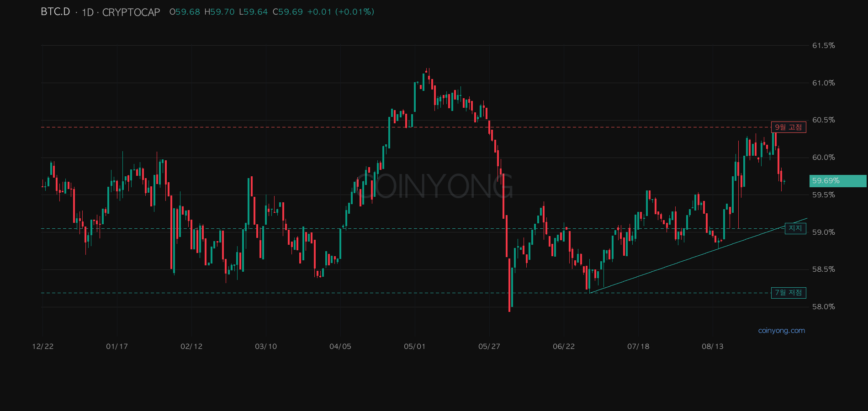Click the 58.5% price axis label
This screenshot has height=411, width=868.
[x=823, y=269]
